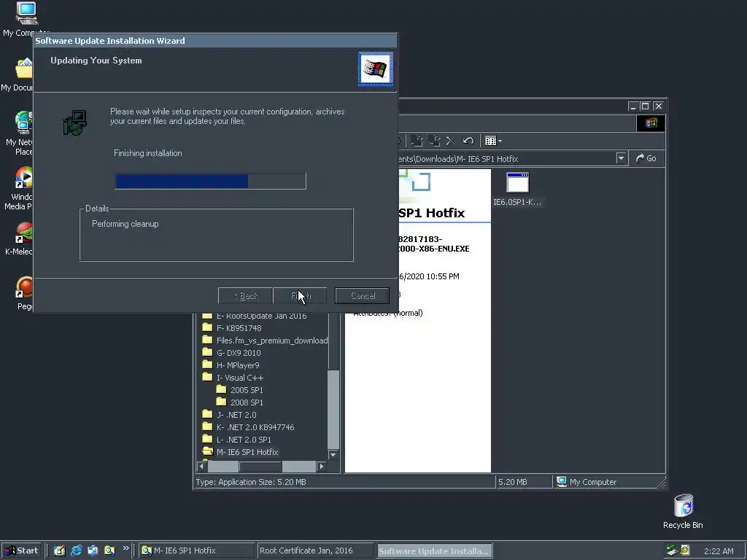This screenshot has width=747, height=560.
Task: Select the E- RootsUpdate Jan 2016 folder
Action: [x=262, y=316]
